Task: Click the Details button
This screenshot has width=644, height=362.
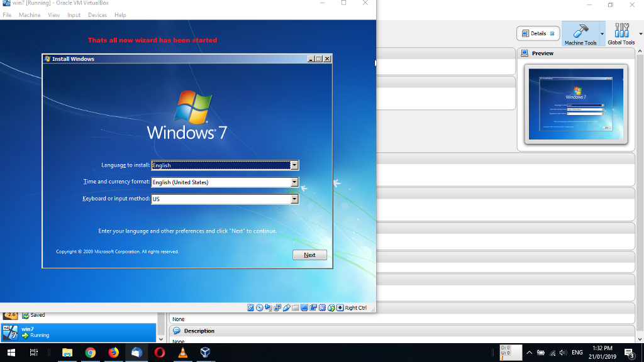Action: (x=538, y=33)
